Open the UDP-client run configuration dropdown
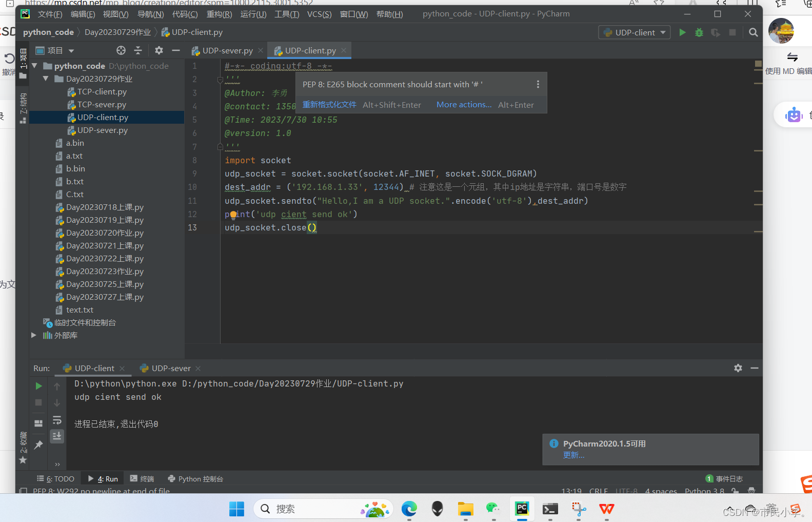The width and height of the screenshot is (812, 522). click(x=634, y=32)
